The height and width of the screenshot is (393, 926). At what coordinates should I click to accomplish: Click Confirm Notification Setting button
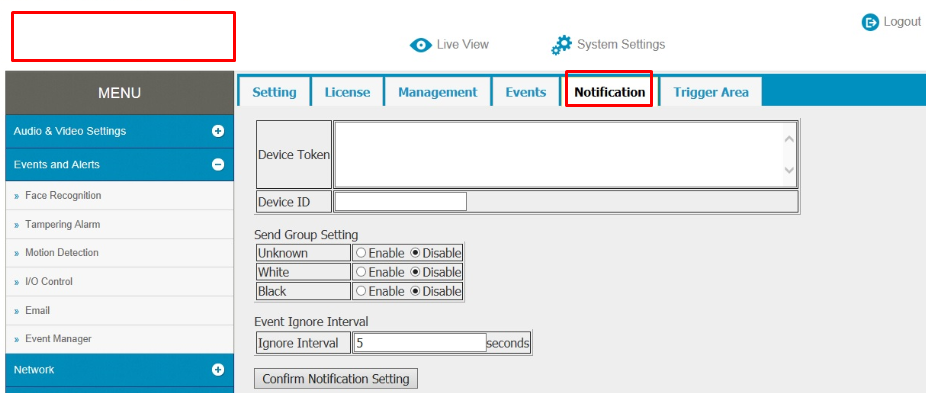[336, 379]
